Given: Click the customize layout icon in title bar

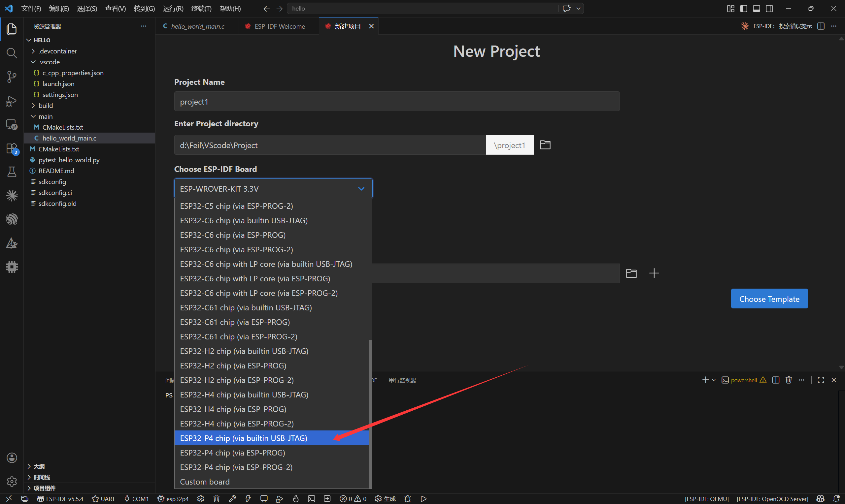Looking at the screenshot, I should 730,9.
